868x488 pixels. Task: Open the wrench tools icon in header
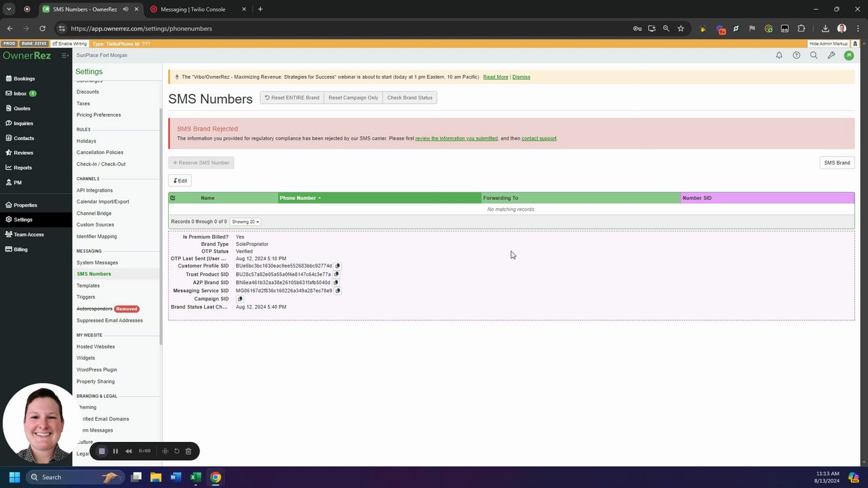[x=831, y=56]
